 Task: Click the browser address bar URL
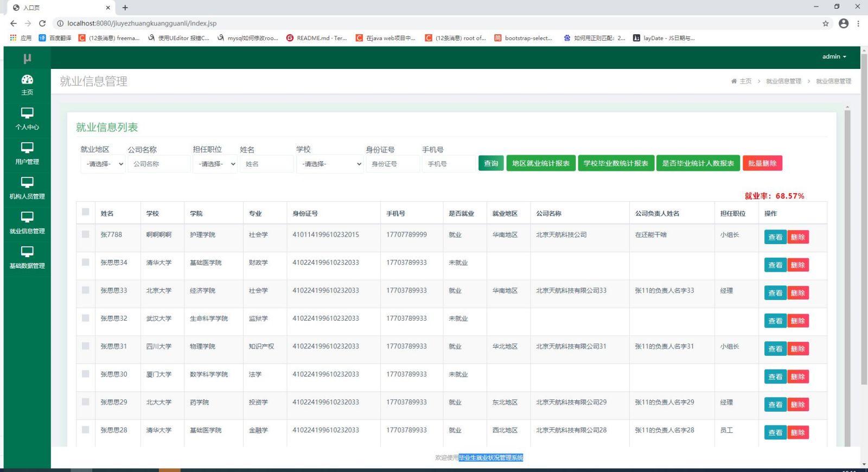tap(142, 23)
